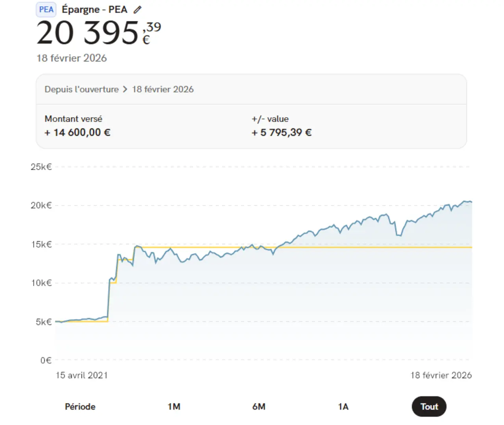Click the blue PEA badge
This screenshot has width=504, height=425.
click(46, 10)
